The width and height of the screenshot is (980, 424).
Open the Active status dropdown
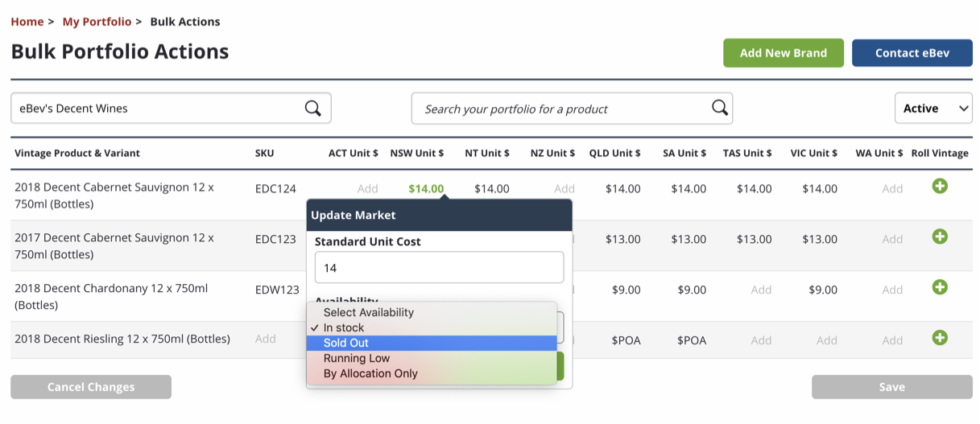tap(933, 109)
